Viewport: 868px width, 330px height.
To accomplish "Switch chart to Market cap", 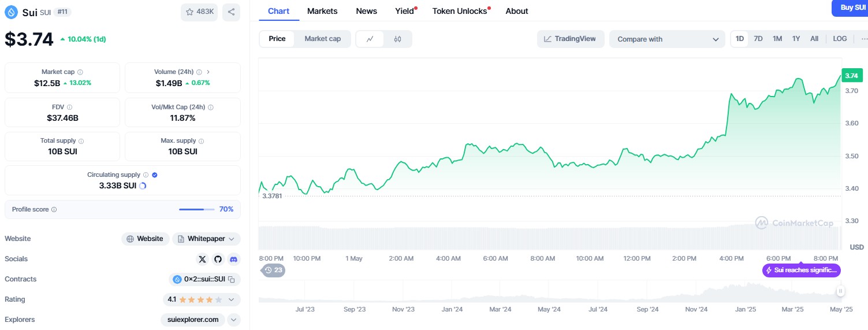I will 322,39.
